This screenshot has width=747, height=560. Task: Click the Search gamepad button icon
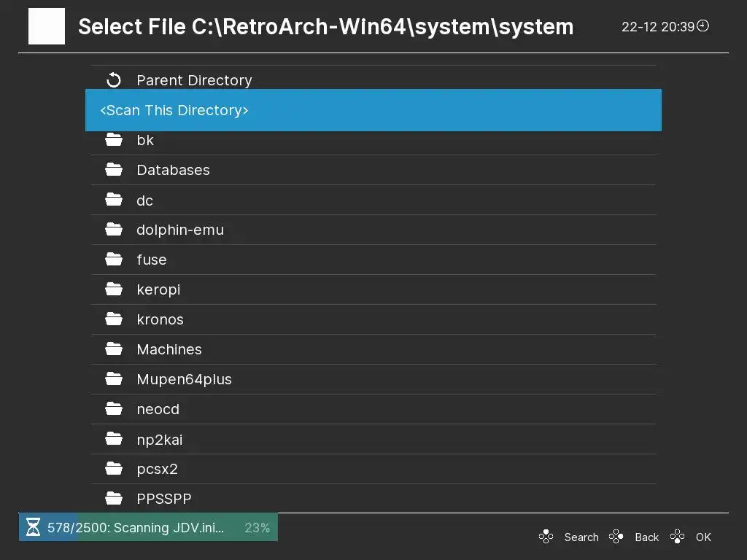546,537
